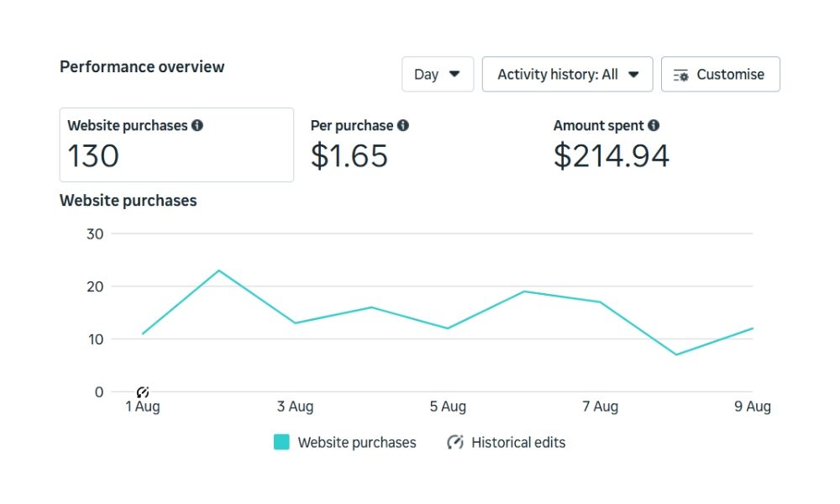This screenshot has height=504, width=840.
Task: Select the Per purchase $1.65 metric
Action: tap(360, 144)
